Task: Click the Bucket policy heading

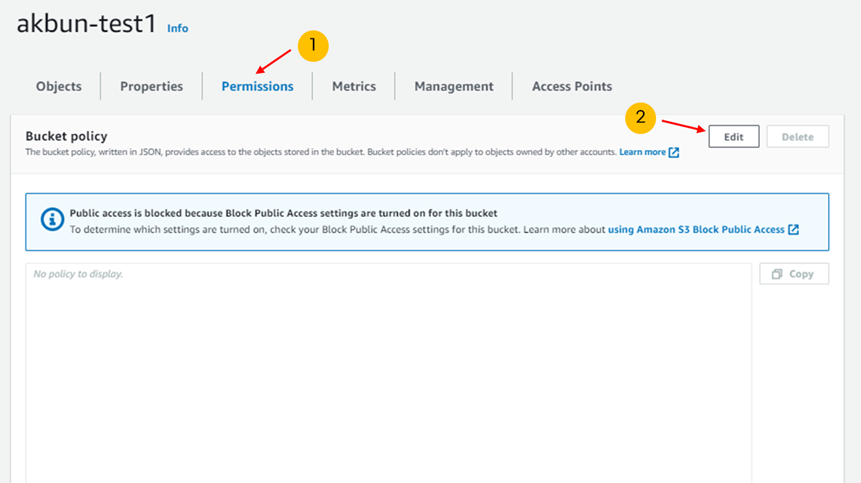Action: pos(66,136)
